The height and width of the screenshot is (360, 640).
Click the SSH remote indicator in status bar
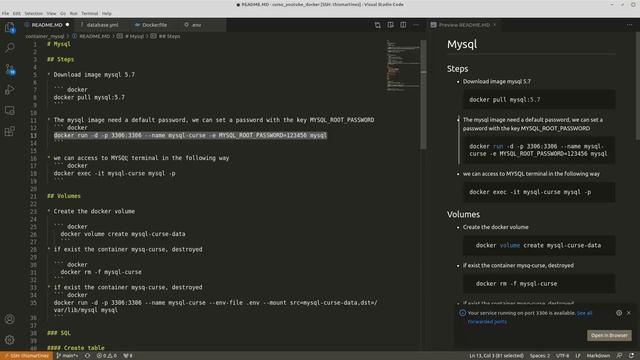point(27,356)
